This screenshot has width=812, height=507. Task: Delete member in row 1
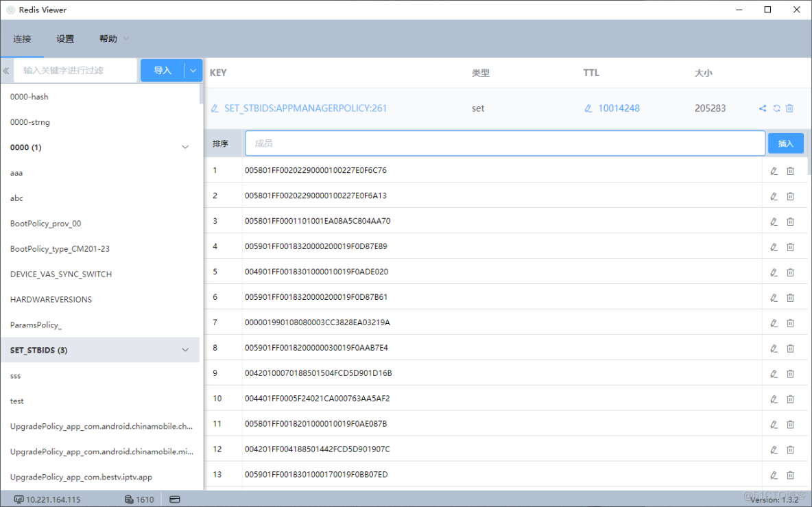pyautogui.click(x=790, y=171)
